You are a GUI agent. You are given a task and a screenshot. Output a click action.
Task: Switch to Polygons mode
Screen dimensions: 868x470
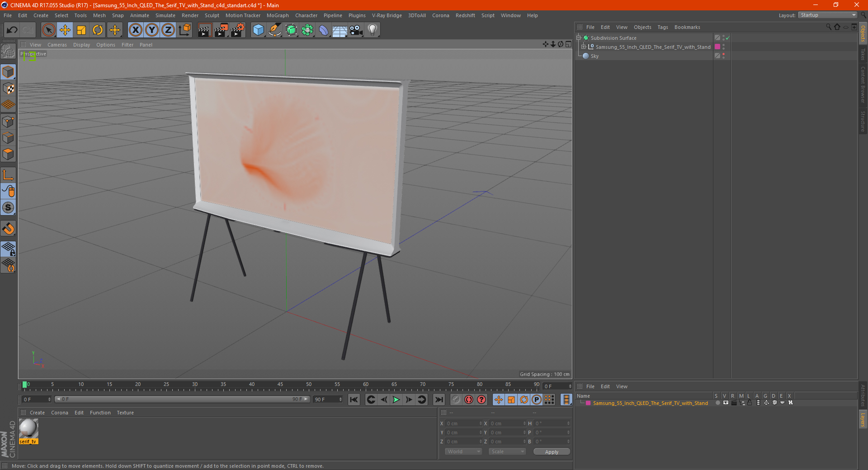(8, 154)
